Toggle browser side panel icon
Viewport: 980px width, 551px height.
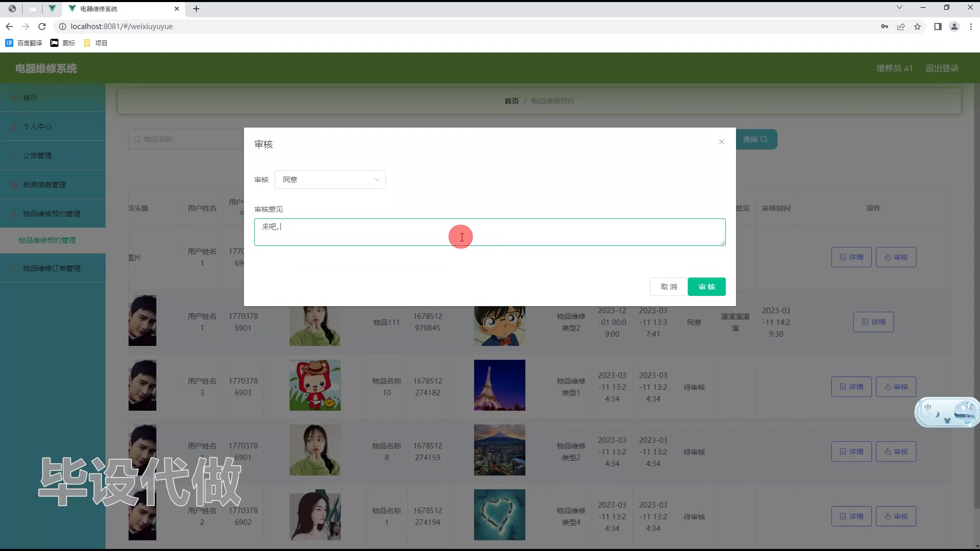[938, 27]
